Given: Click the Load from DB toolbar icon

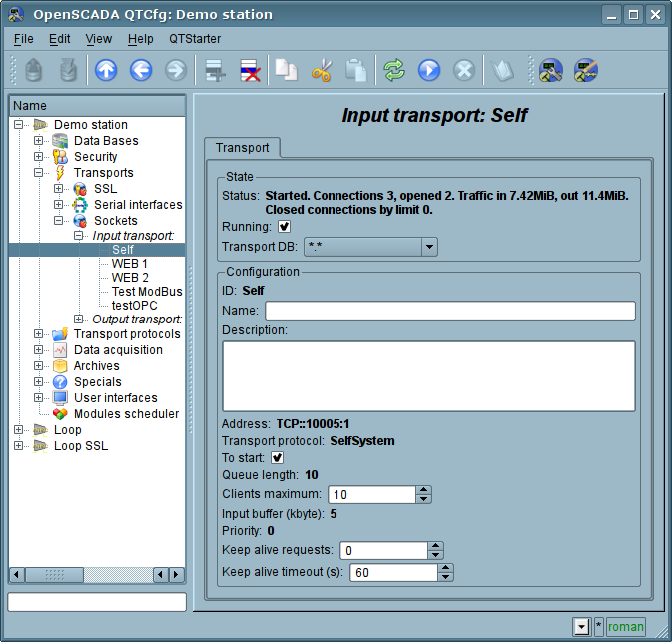Looking at the screenshot, I should (33, 70).
